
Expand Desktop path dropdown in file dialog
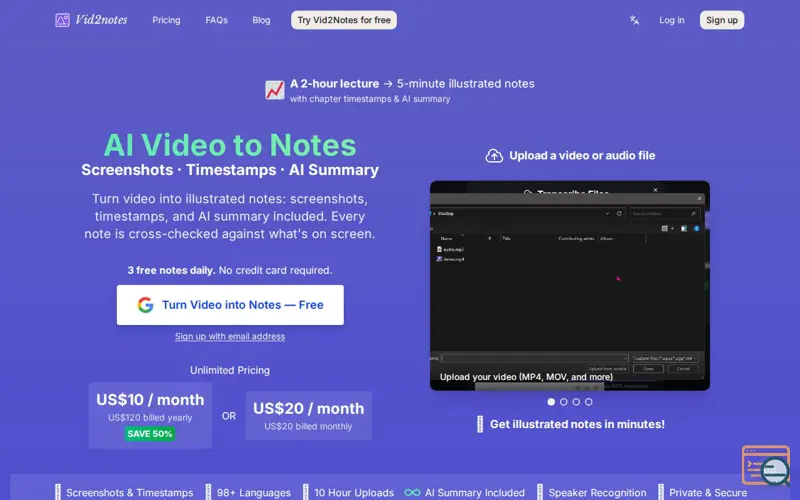point(607,213)
